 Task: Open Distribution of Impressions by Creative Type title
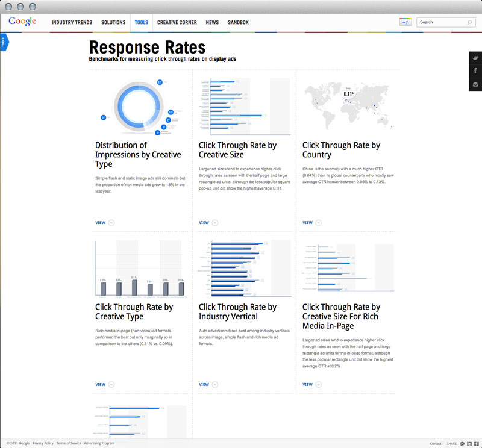pos(138,155)
